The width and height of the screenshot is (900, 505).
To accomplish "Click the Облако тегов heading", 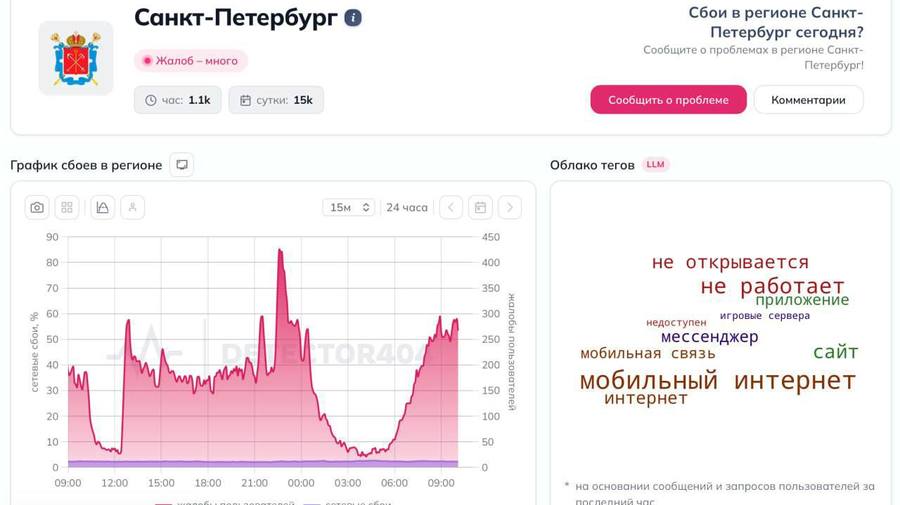I will pos(592,165).
